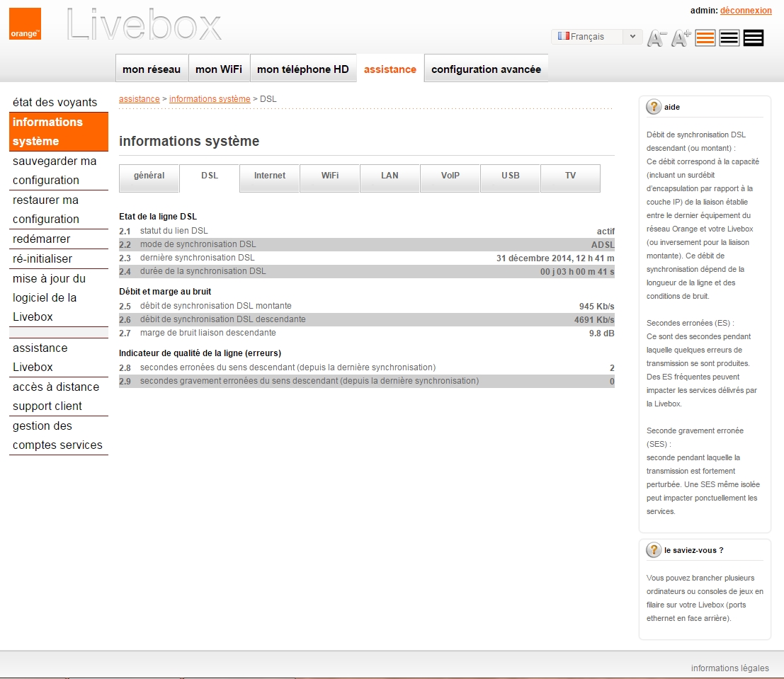Open the 'mon WiFi' tab
Viewport: 784px width, 679px height.
[x=219, y=69]
